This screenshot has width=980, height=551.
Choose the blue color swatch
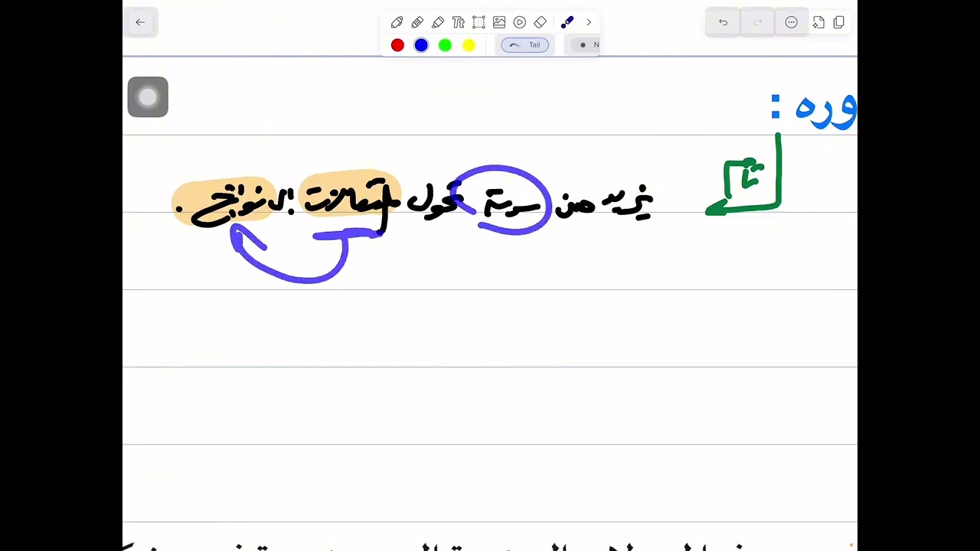coord(421,45)
